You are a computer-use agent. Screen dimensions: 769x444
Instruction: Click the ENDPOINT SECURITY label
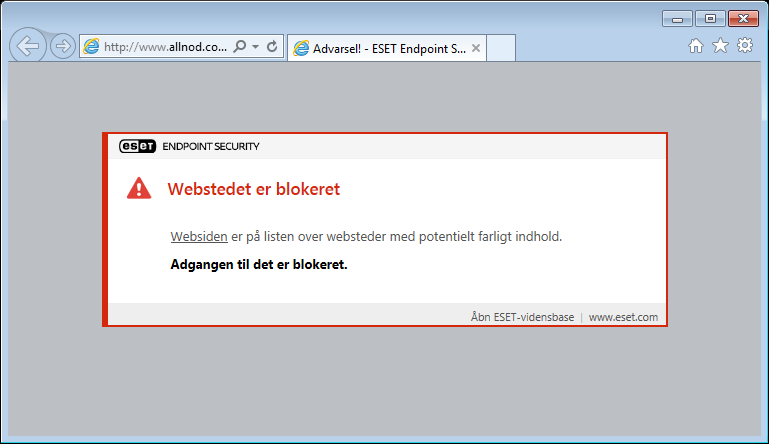211,146
